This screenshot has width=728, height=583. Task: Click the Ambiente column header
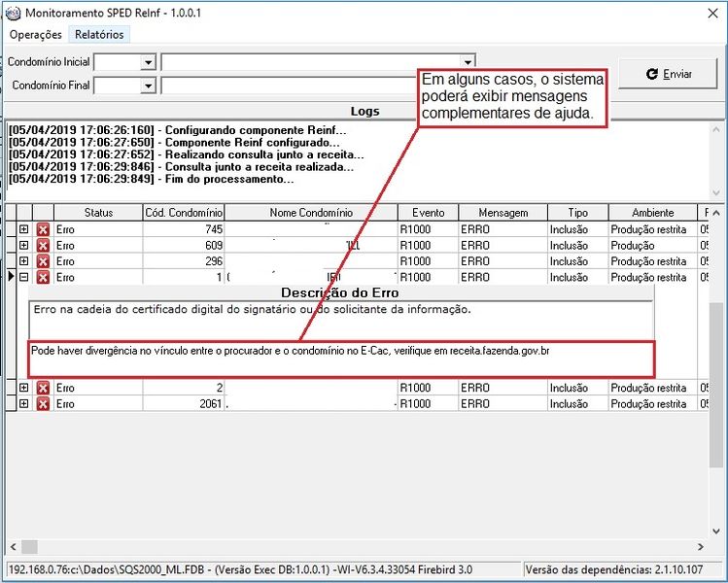[653, 213]
